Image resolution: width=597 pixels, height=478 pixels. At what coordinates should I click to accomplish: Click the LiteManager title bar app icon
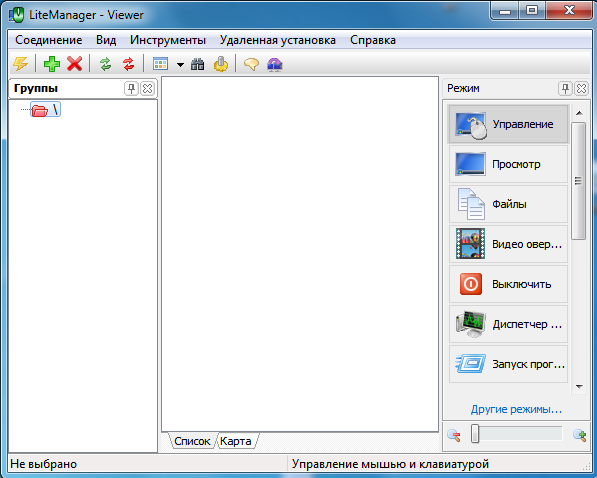(x=16, y=15)
